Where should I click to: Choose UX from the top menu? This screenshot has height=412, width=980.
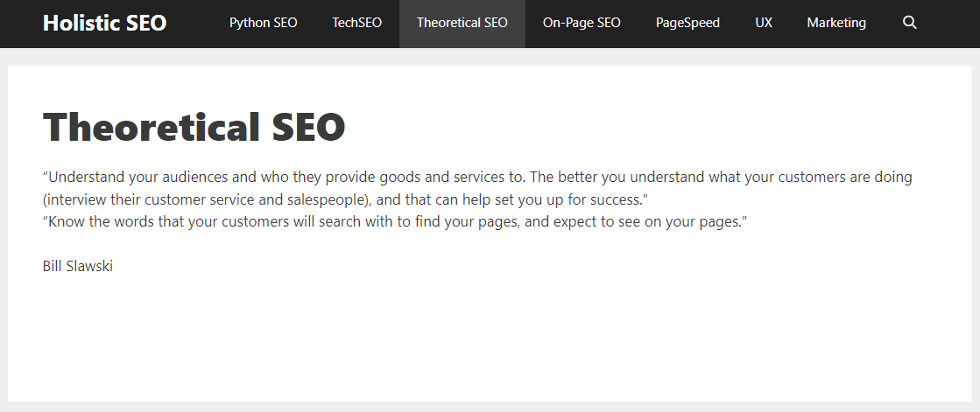pyautogui.click(x=764, y=23)
